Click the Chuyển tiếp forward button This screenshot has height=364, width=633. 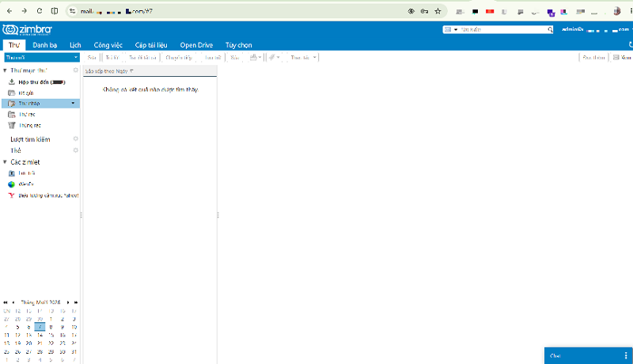coord(179,57)
